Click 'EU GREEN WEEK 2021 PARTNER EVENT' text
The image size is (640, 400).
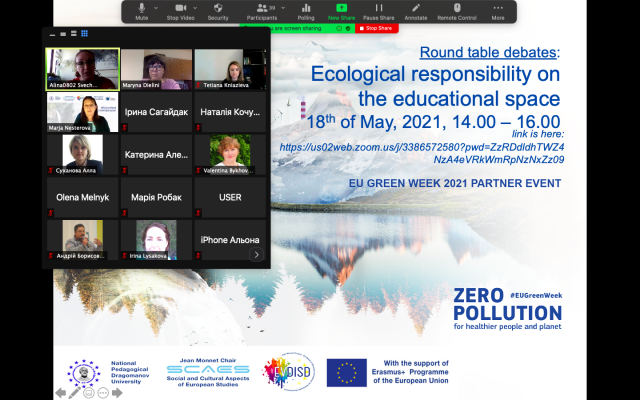pos(455,183)
